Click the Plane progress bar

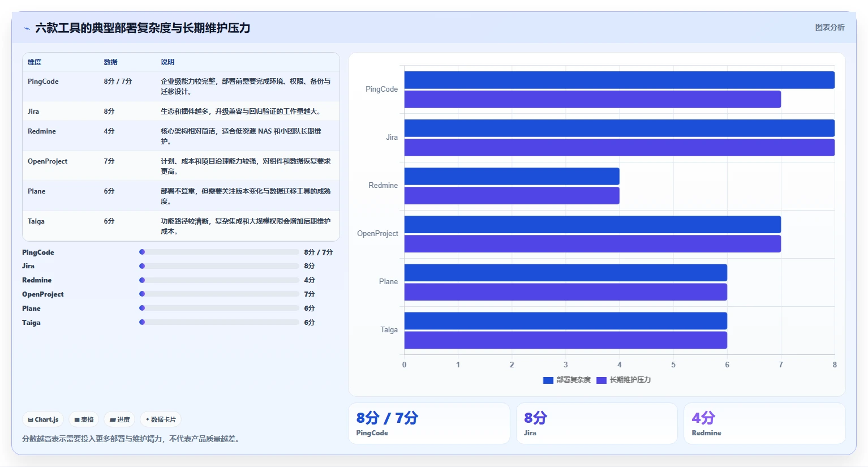pyautogui.click(x=219, y=308)
